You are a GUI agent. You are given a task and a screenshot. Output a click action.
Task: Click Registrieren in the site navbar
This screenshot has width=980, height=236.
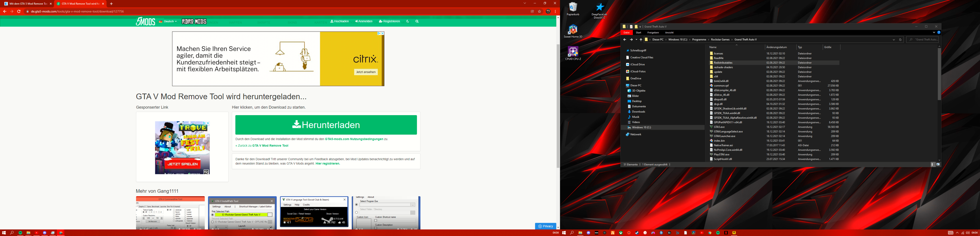point(389,22)
